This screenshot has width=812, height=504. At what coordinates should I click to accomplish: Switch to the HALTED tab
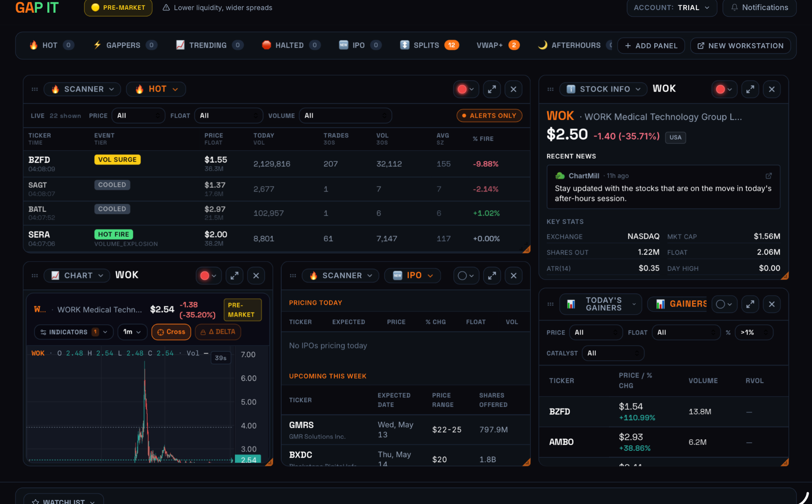[291, 45]
